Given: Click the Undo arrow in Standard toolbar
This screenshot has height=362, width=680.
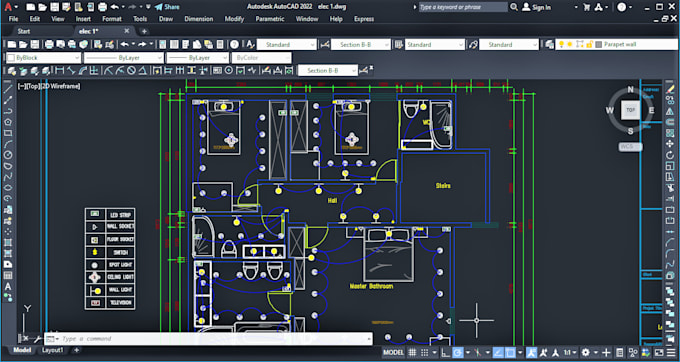Looking at the screenshot, I should pyautogui.click(x=124, y=44).
